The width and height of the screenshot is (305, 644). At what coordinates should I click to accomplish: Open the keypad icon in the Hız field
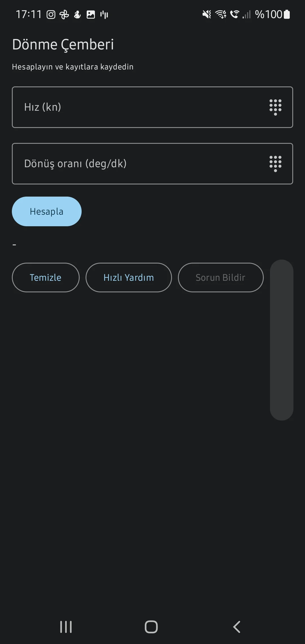[x=275, y=107]
